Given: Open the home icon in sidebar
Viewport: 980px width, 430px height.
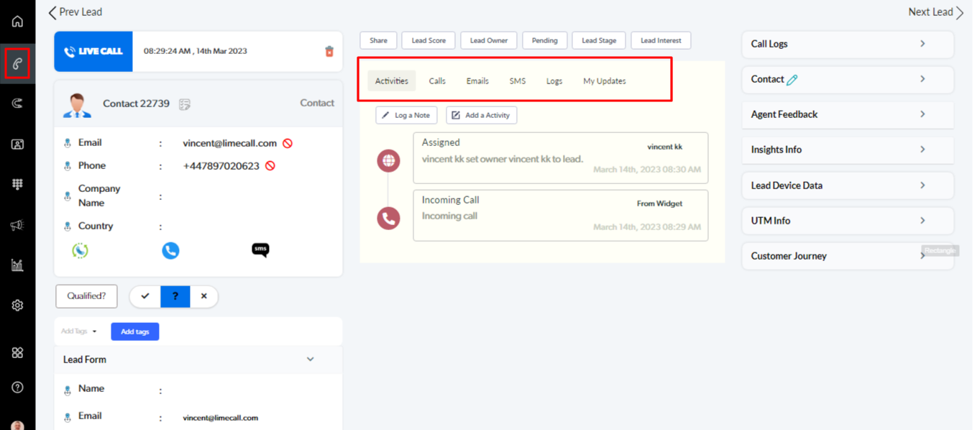Looking at the screenshot, I should (17, 22).
